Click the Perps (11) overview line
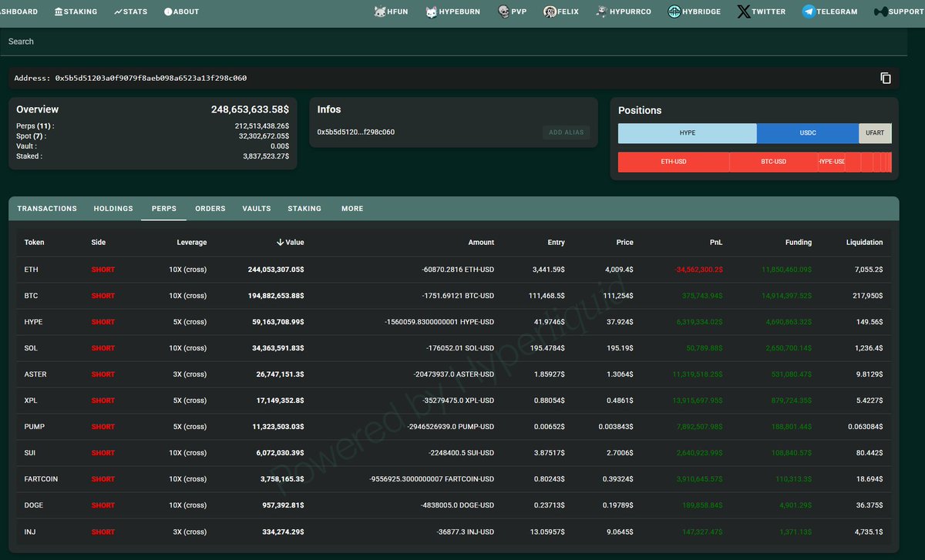925x560 pixels. coord(153,126)
